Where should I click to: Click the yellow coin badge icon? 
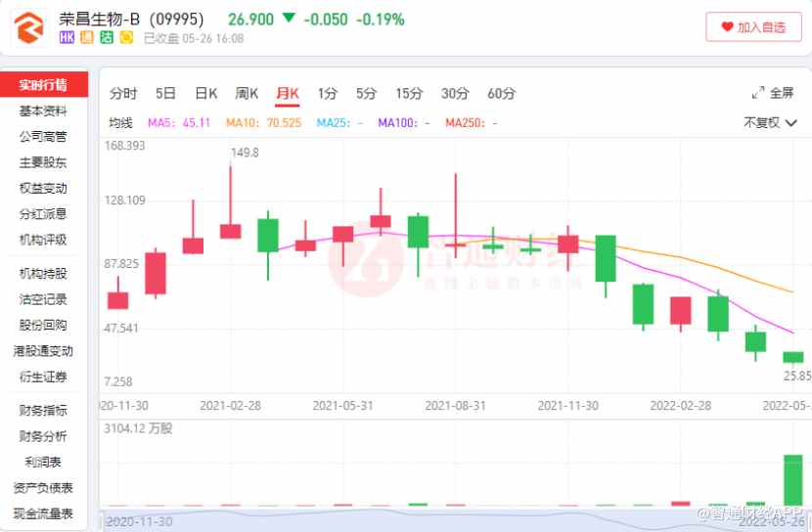coord(126,37)
